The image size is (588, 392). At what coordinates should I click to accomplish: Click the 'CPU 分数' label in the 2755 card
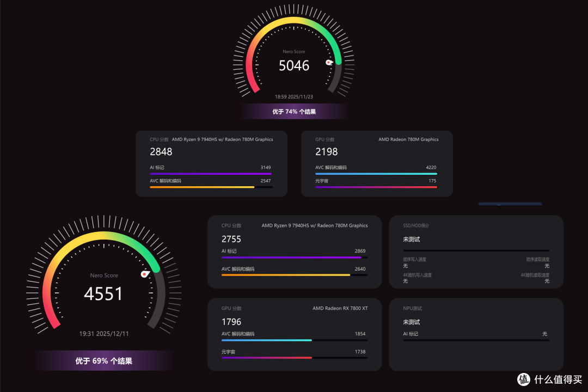click(231, 225)
